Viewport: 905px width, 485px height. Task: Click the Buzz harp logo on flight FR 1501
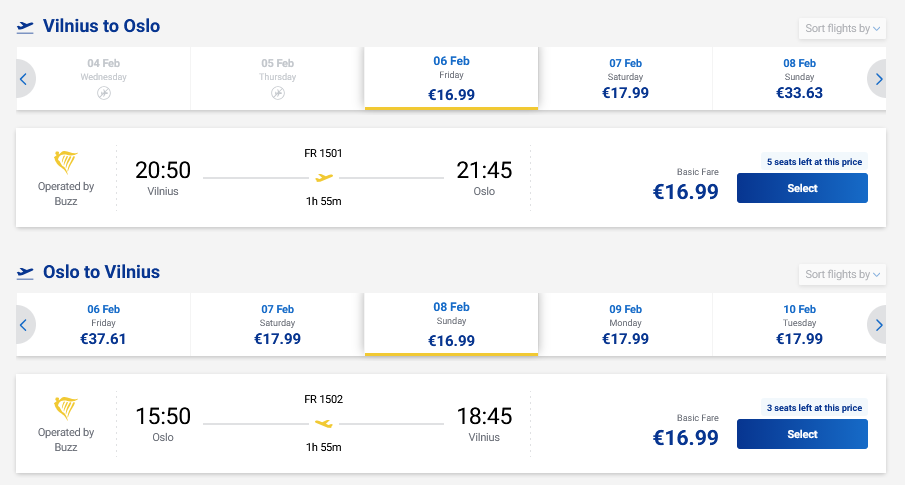click(x=66, y=163)
